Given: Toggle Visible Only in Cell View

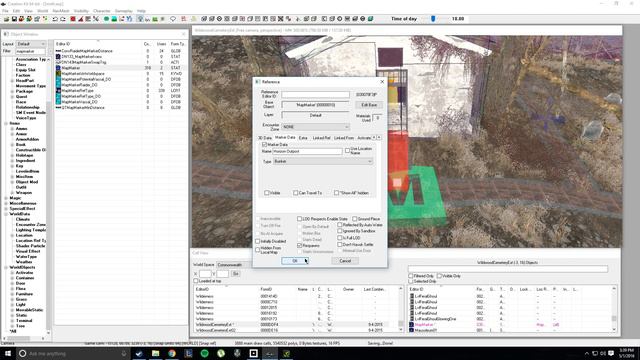Looking at the screenshot, I should (440, 276).
